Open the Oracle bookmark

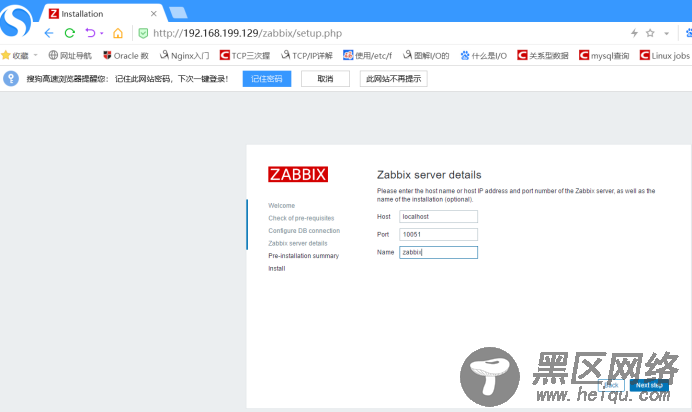[x=126, y=56]
